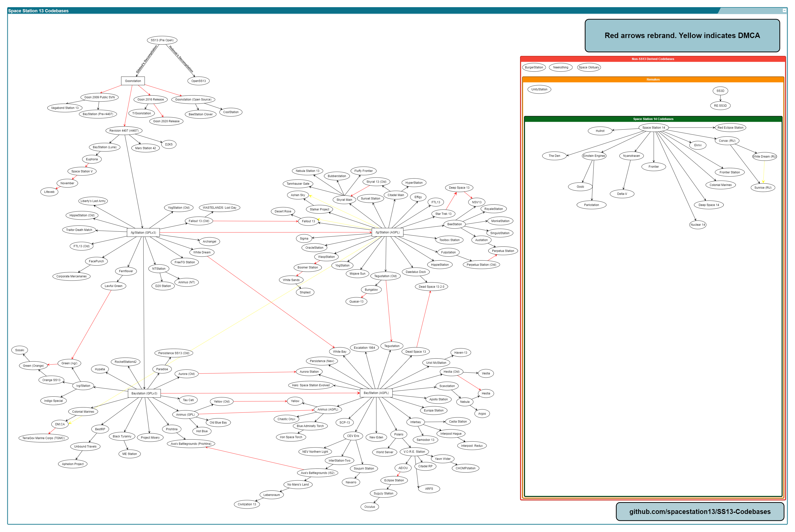Select the Aphelion Project node
Viewport: 795px width, 532px height.
pos(73,464)
